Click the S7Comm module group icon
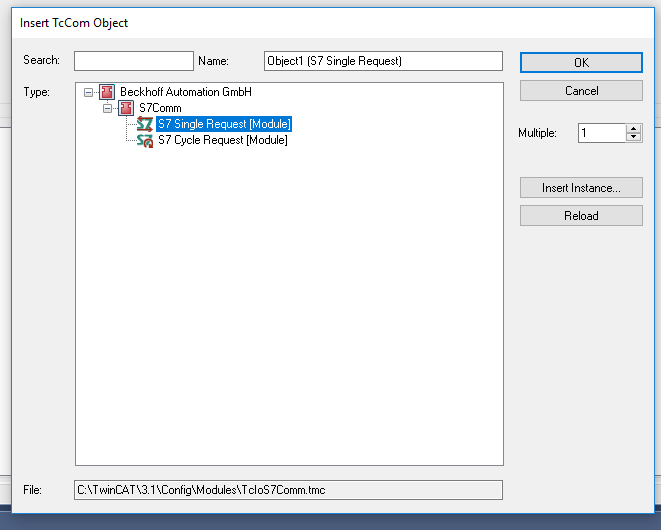 126,108
